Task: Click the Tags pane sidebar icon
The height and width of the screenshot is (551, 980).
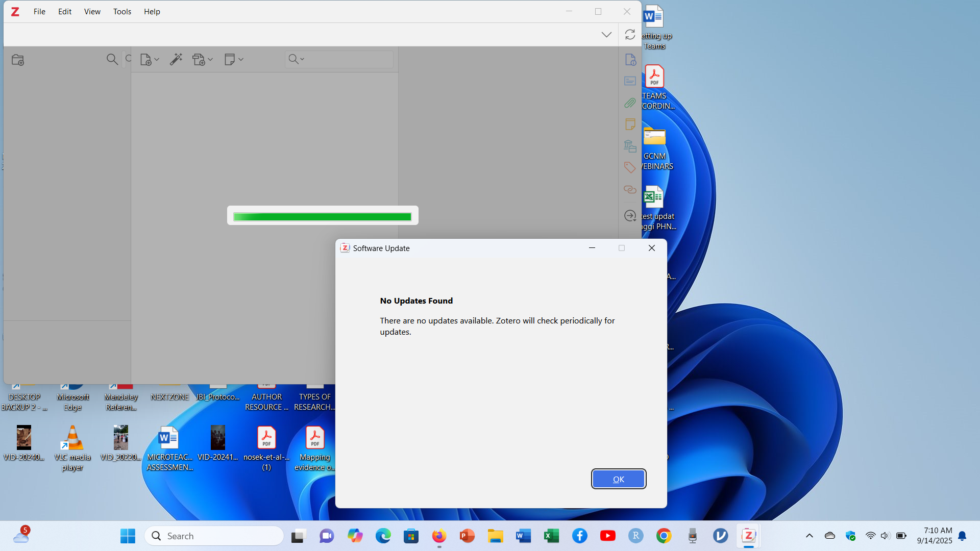Action: tap(630, 167)
